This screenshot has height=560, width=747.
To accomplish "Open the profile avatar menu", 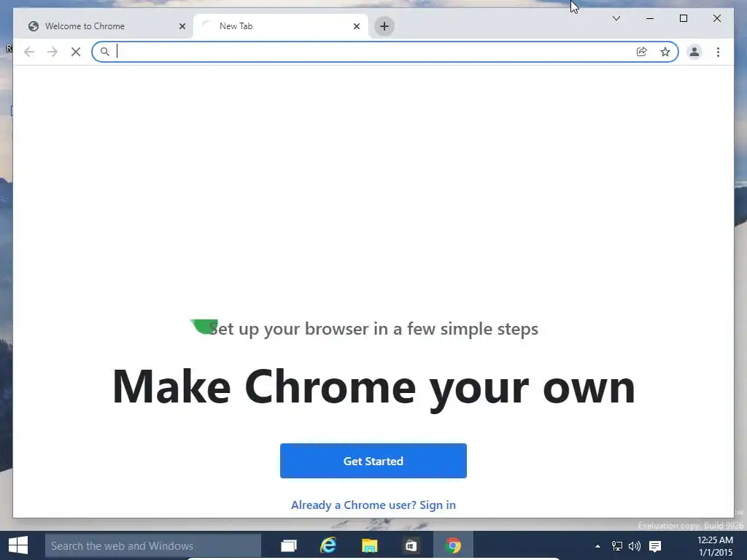I will pyautogui.click(x=694, y=52).
